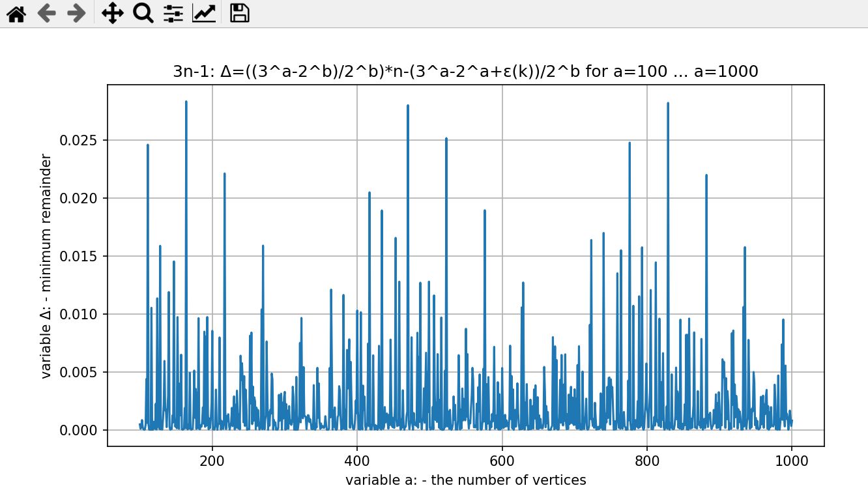
Task: Click the y-axis tick label 0.025
Action: (78, 141)
